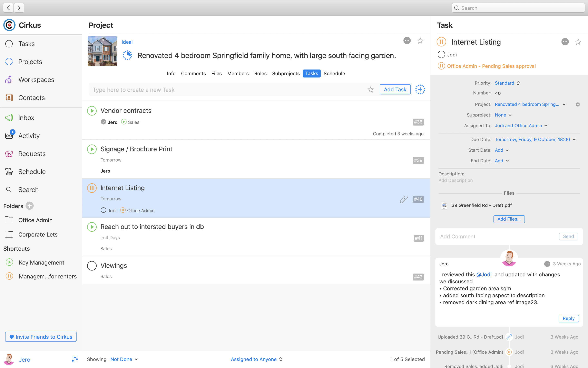Mark the Viewings task as done
This screenshot has height=368, width=588.
point(92,266)
